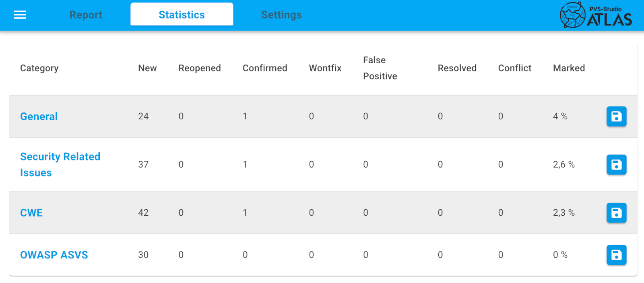Click the Confirmed column header
This screenshot has height=283, width=644.
pyautogui.click(x=265, y=68)
